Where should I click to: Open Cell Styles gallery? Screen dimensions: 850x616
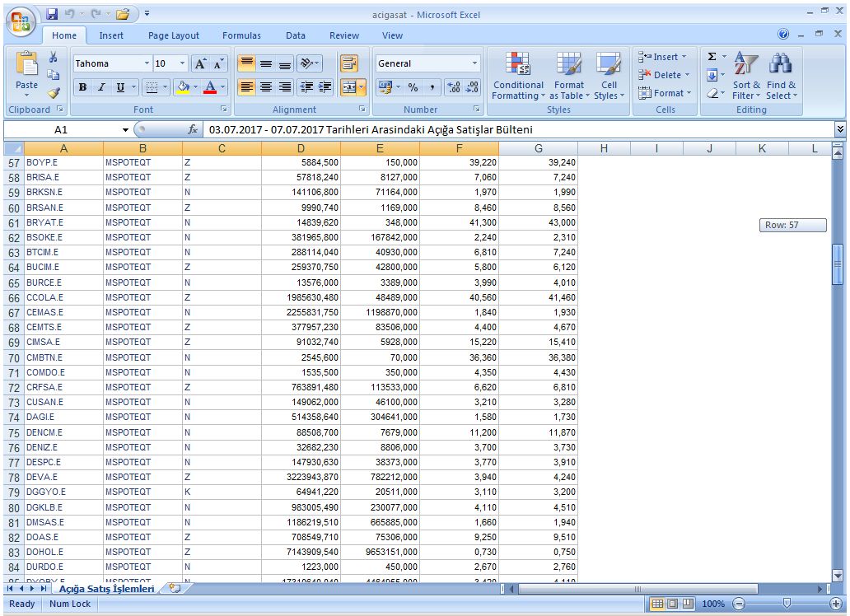(x=609, y=76)
